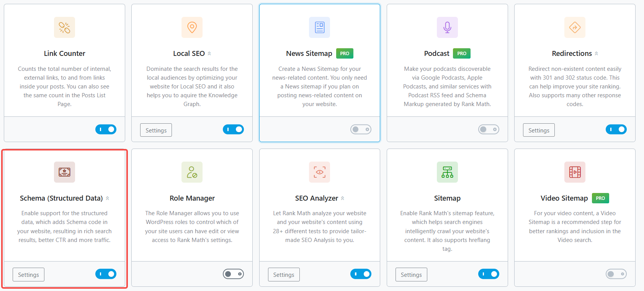Click the PRO badge next to Podcast
644x291 pixels.
461,54
